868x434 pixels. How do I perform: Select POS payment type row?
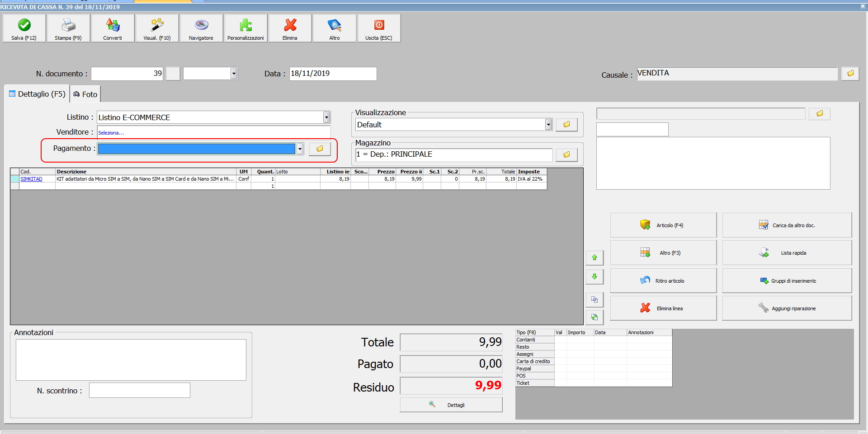click(x=535, y=376)
